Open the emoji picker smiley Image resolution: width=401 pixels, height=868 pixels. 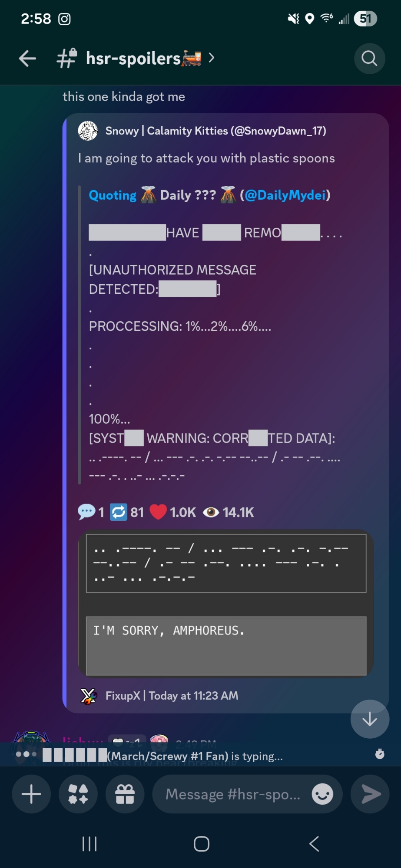pyautogui.click(x=322, y=794)
